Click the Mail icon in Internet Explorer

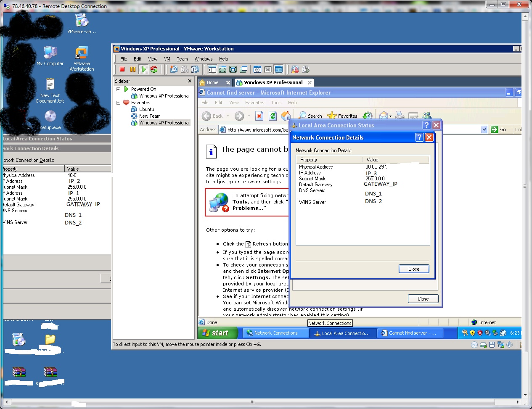pyautogui.click(x=383, y=116)
